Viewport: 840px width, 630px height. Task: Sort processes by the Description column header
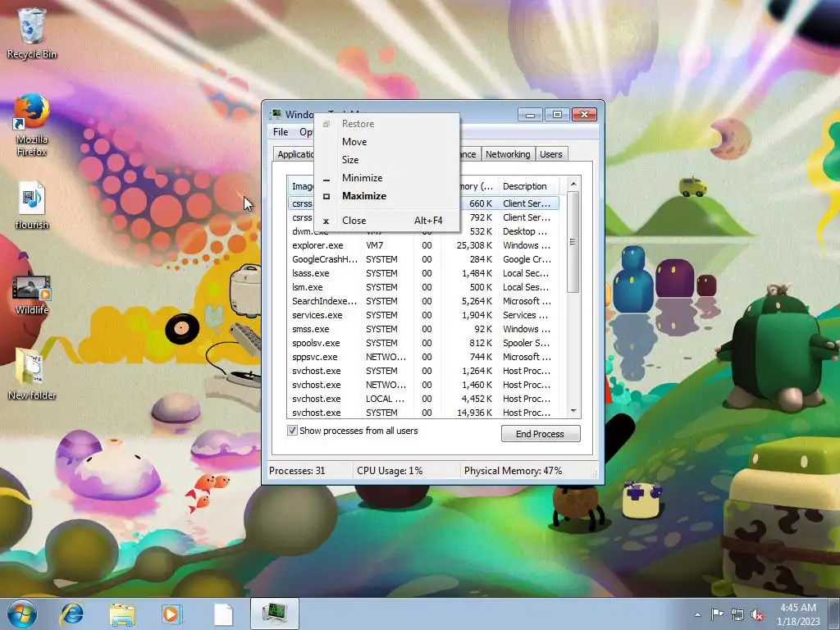529,186
